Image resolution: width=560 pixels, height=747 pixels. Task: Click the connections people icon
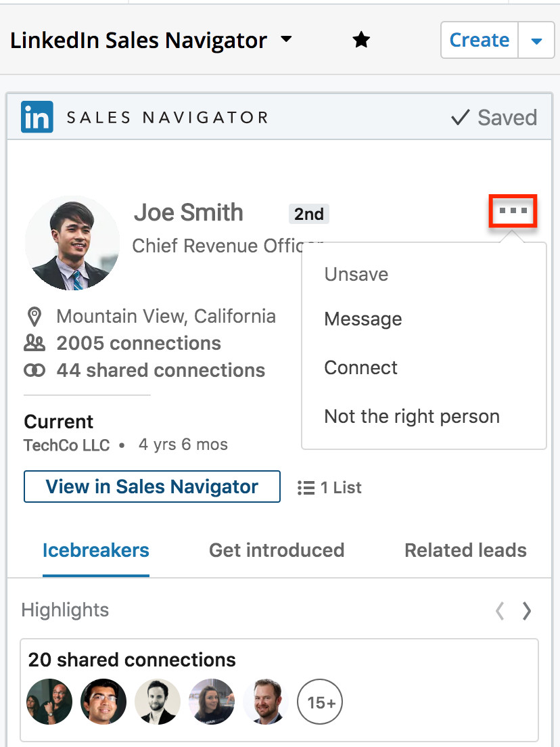34,343
